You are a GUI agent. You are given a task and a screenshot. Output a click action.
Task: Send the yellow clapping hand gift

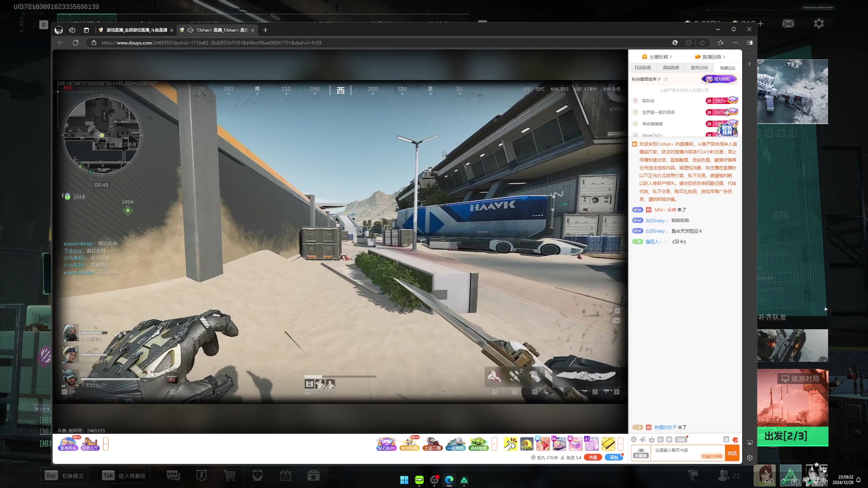510,444
